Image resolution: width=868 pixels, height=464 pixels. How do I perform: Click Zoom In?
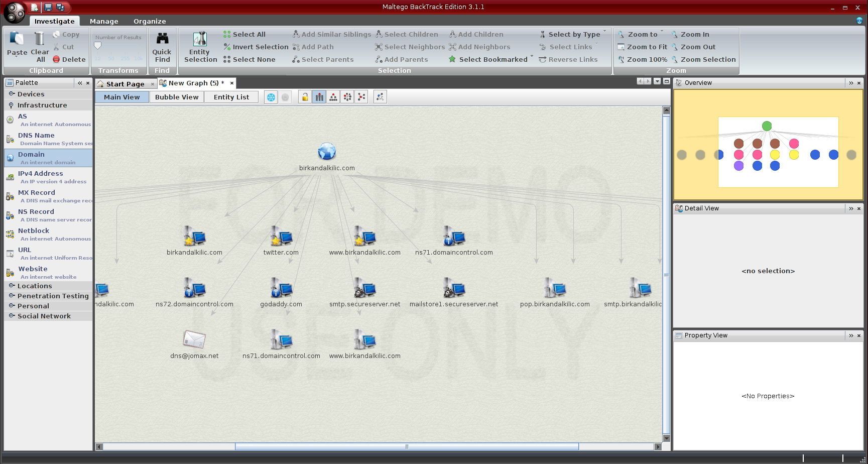(x=690, y=34)
